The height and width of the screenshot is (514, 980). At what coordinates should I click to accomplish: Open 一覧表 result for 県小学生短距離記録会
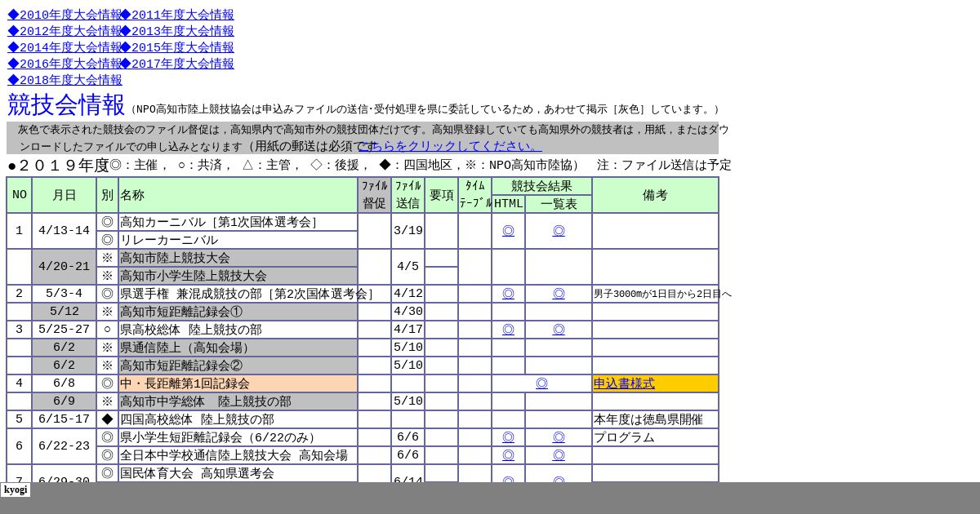pos(559,437)
